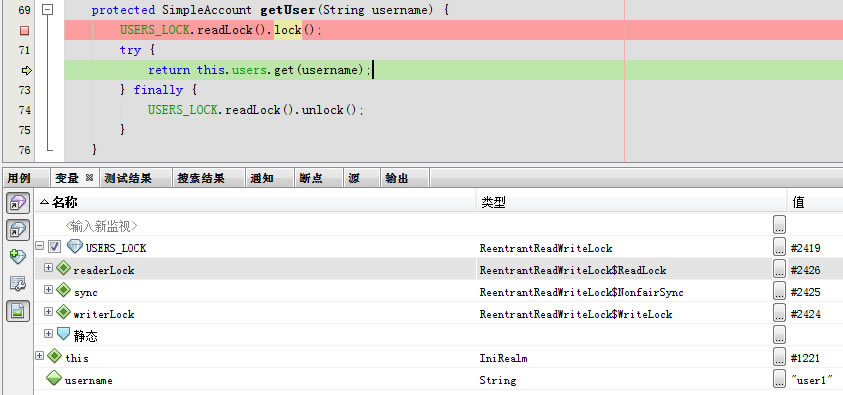
Task: Click line number 76 in gutter
Action: (25, 150)
